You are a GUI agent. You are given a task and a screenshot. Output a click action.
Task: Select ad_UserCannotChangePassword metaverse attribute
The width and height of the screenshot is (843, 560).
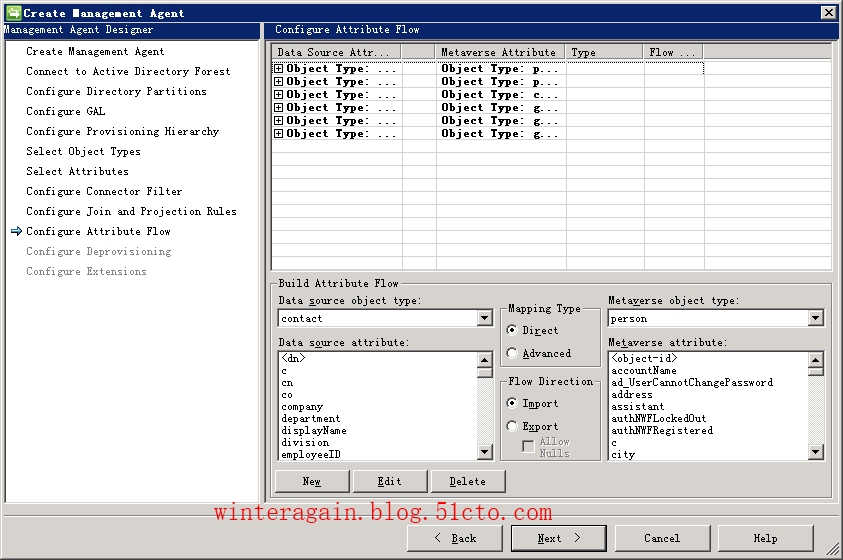(692, 383)
